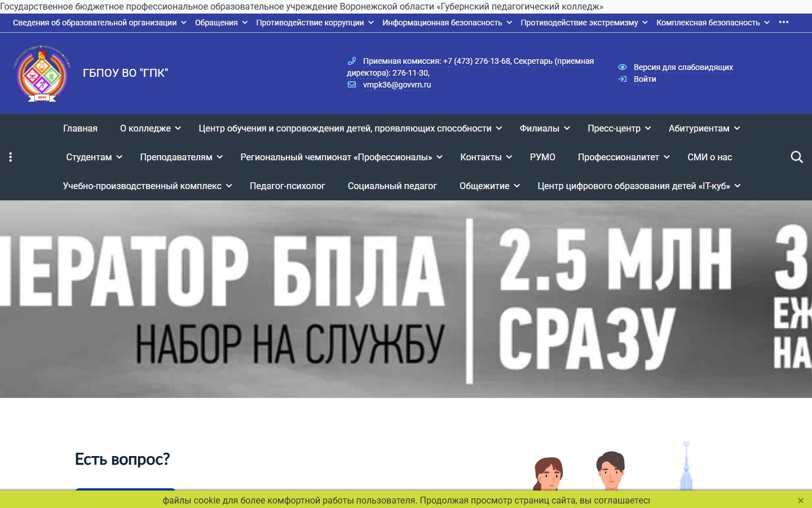812x508 pixels.
Task: Click the college logo emblem
Action: [42, 73]
